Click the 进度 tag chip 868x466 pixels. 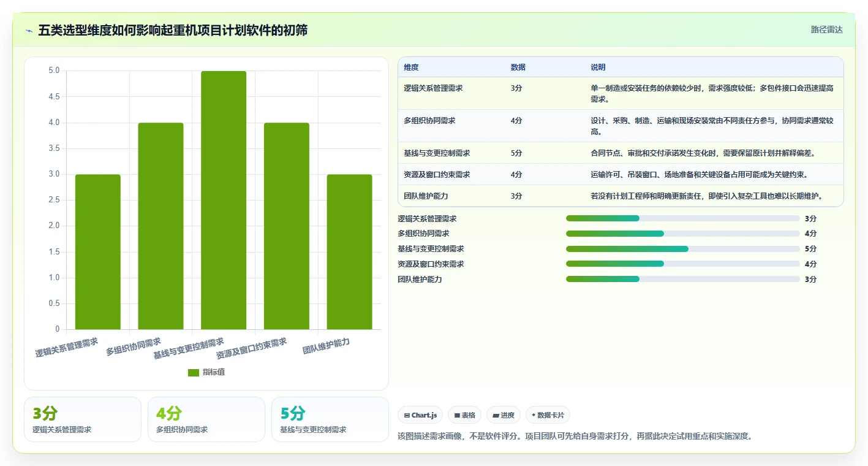(x=504, y=415)
